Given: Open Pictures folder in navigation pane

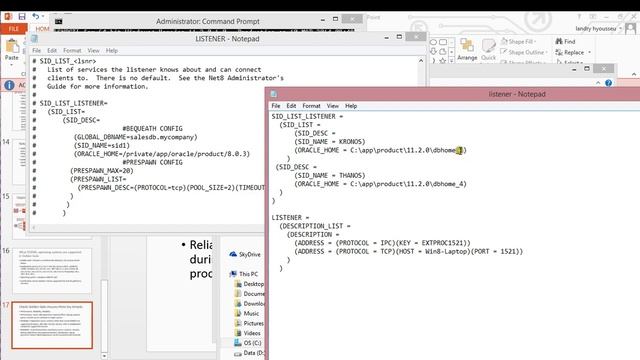Looking at the screenshot, I should [249, 323].
